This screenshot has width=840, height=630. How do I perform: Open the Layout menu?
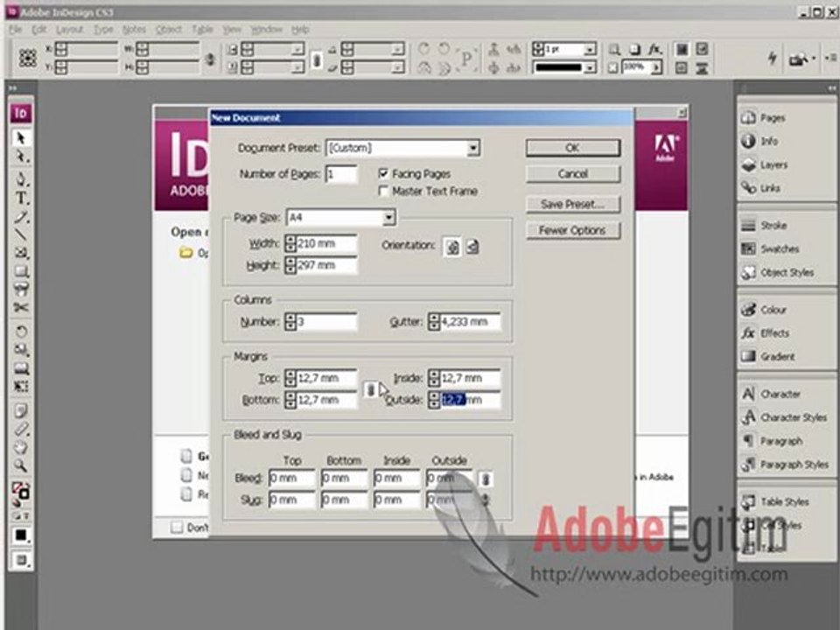(70, 30)
